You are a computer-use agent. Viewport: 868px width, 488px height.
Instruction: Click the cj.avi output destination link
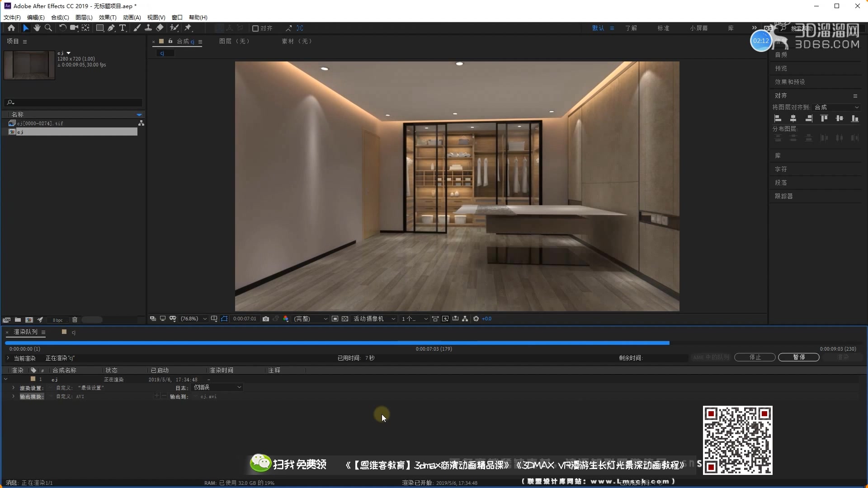[x=208, y=397]
